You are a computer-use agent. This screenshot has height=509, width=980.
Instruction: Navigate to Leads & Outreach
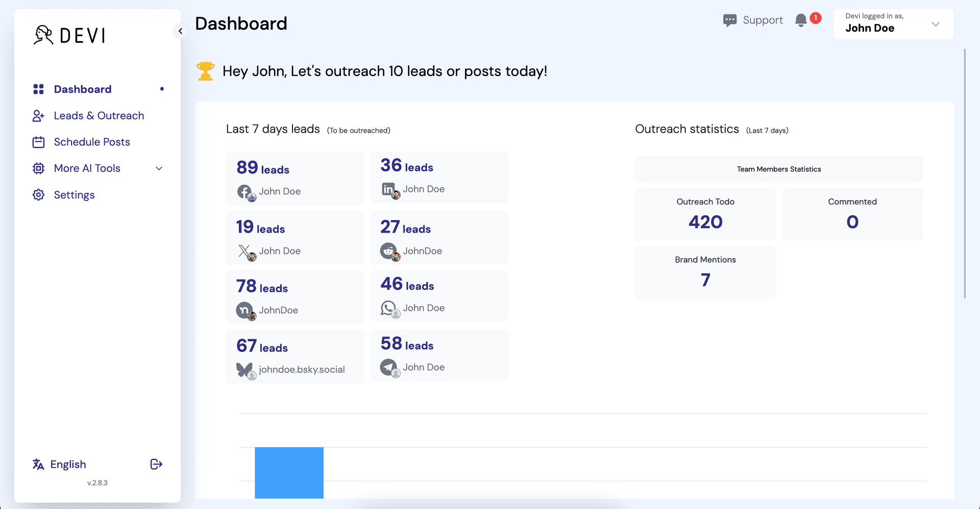[99, 116]
